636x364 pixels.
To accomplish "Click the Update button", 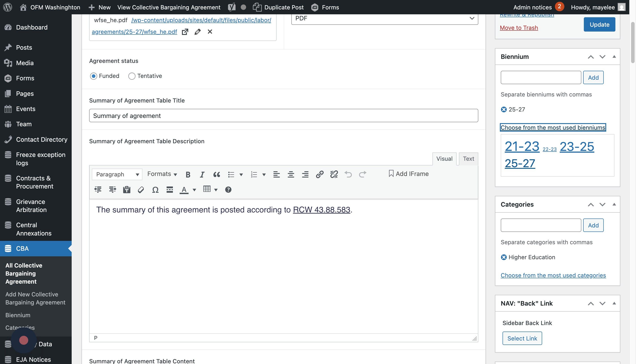I will point(599,24).
